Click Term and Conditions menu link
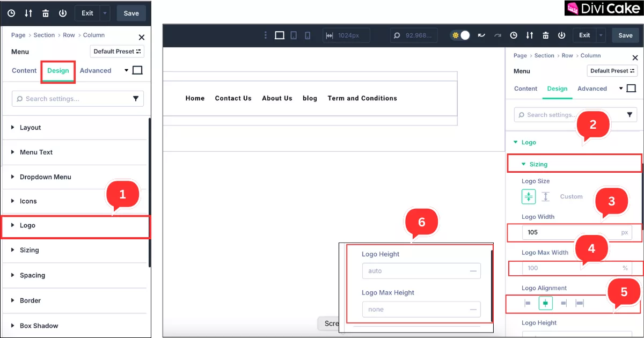 (x=362, y=98)
